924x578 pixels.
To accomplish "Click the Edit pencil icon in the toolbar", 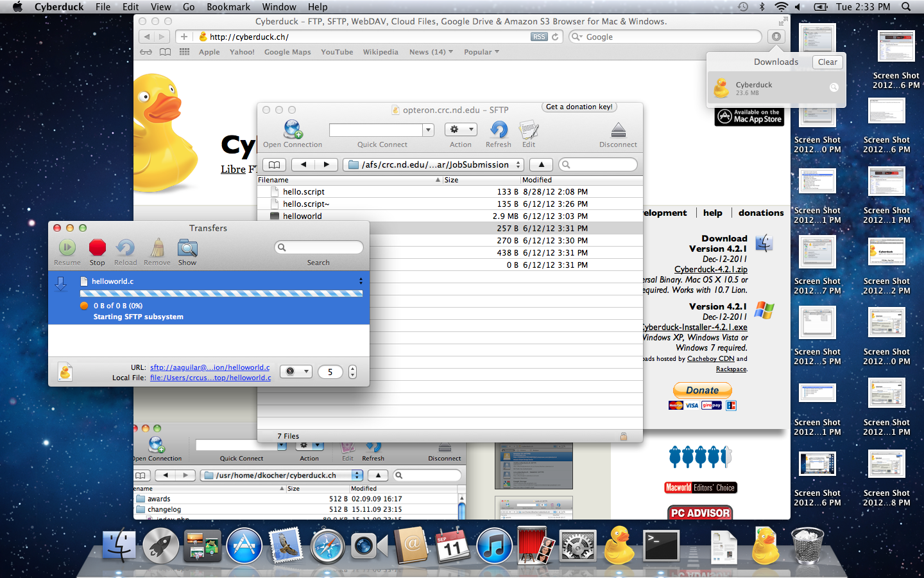I will point(529,130).
